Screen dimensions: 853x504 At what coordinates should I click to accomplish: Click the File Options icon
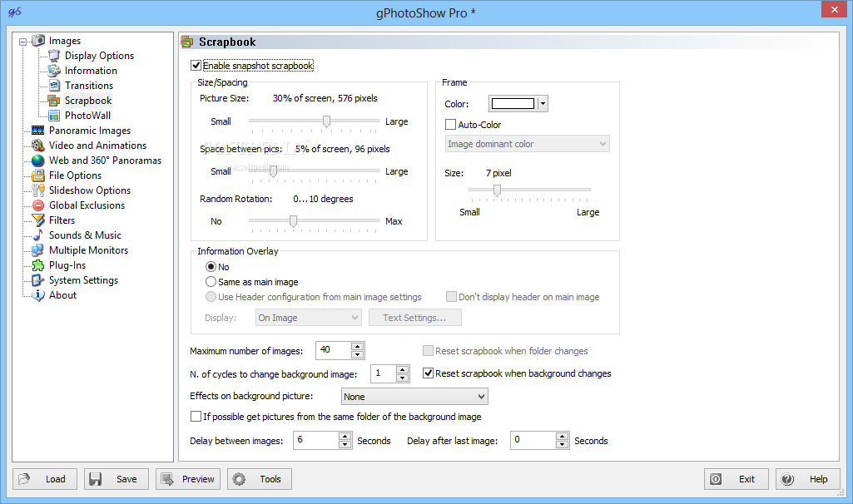38,175
